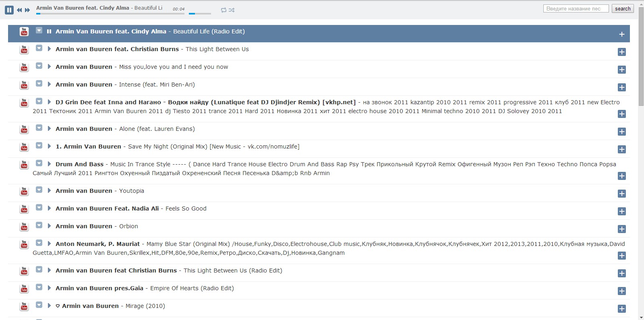Play Miss you,love you and I need you now

49,67
